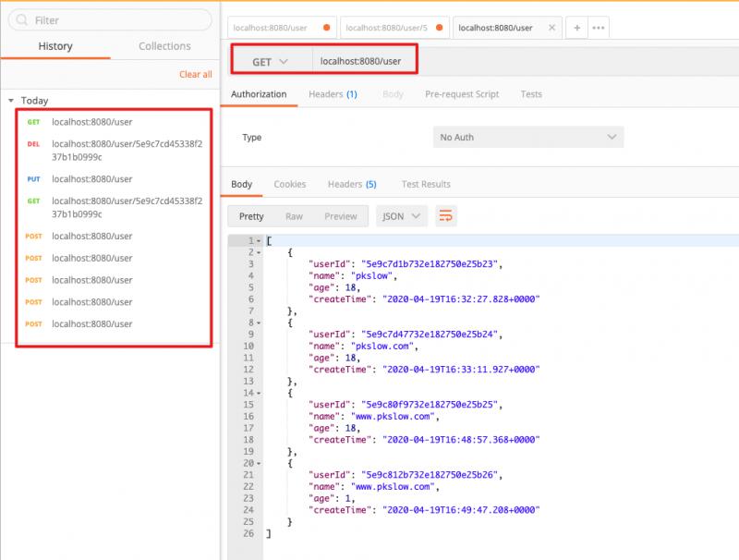Image resolution: width=739 pixels, height=560 pixels.
Task: Select the DEL request entry in History
Action: click(x=120, y=148)
